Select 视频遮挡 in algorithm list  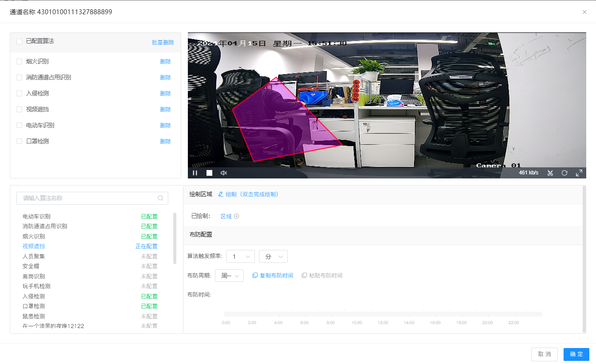pyautogui.click(x=34, y=246)
